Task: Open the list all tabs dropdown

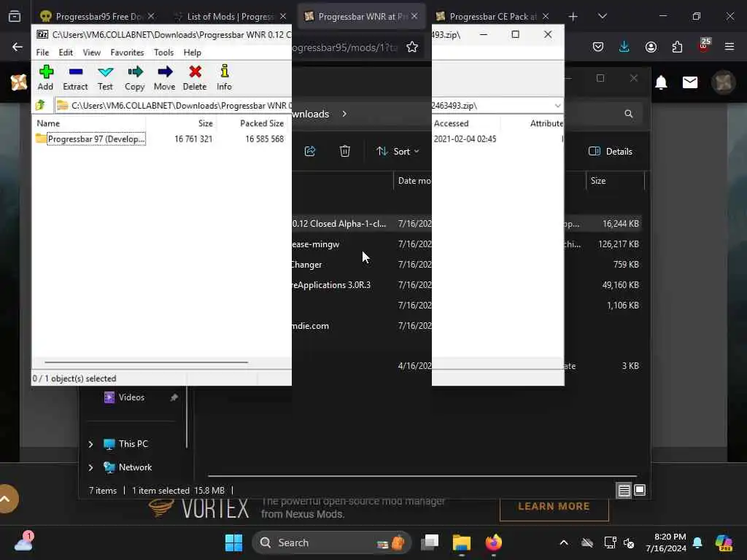Action: 602,16
